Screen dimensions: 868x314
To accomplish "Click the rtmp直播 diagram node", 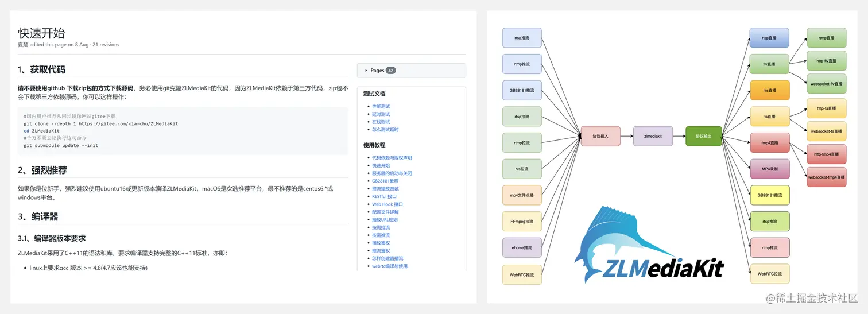I will (827, 38).
